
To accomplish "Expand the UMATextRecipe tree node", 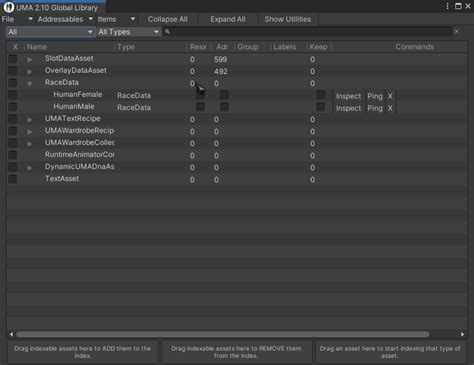I will [29, 120].
